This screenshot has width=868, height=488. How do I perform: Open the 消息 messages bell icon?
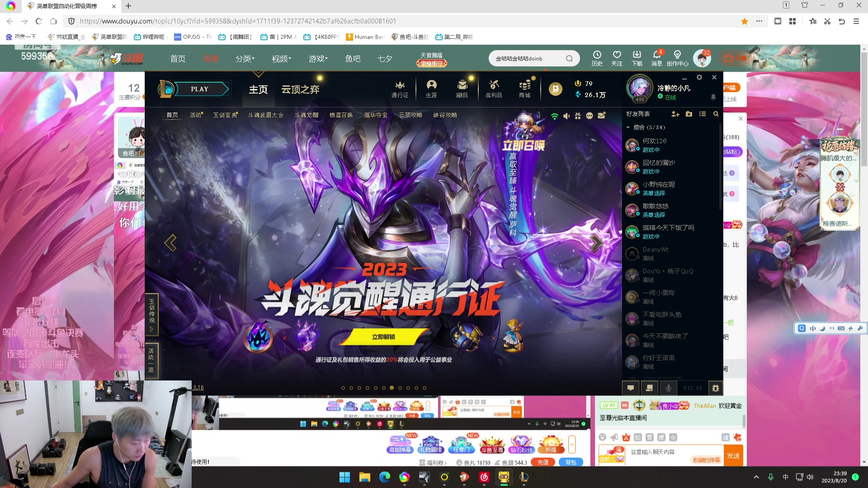pos(657,58)
